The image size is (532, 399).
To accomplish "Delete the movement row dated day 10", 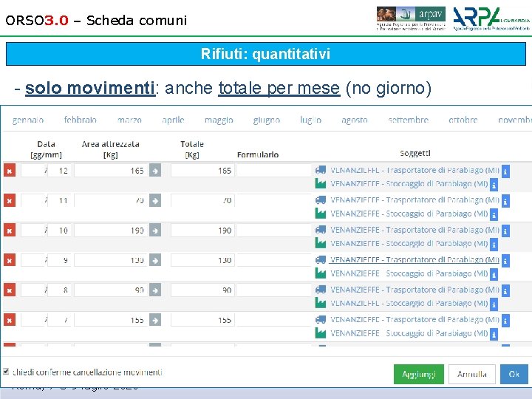I will click(x=10, y=231).
